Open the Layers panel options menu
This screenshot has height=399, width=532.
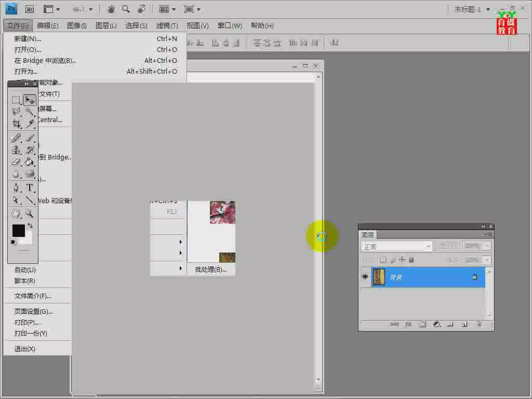488,234
